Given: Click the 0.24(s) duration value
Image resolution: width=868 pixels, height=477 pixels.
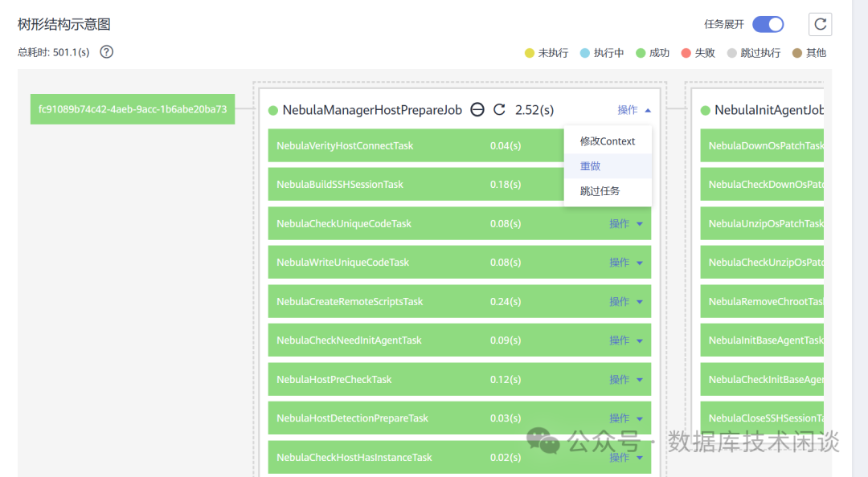Looking at the screenshot, I should pyautogui.click(x=506, y=302).
